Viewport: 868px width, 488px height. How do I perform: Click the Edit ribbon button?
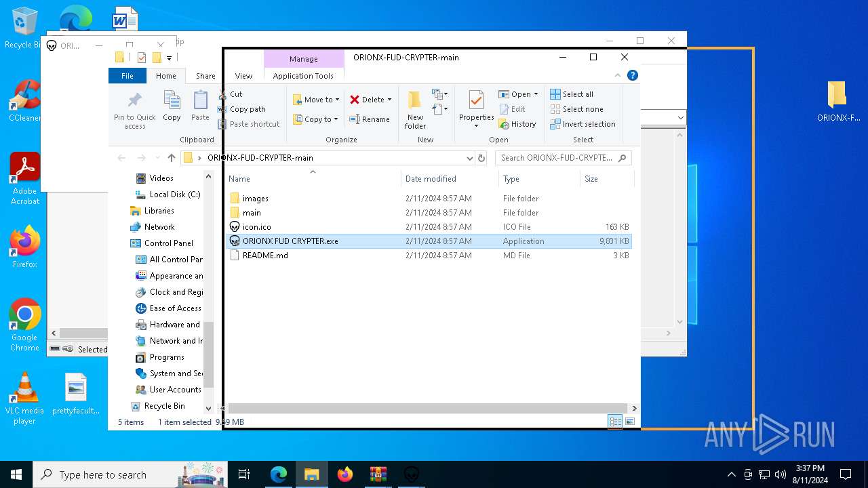(x=512, y=109)
